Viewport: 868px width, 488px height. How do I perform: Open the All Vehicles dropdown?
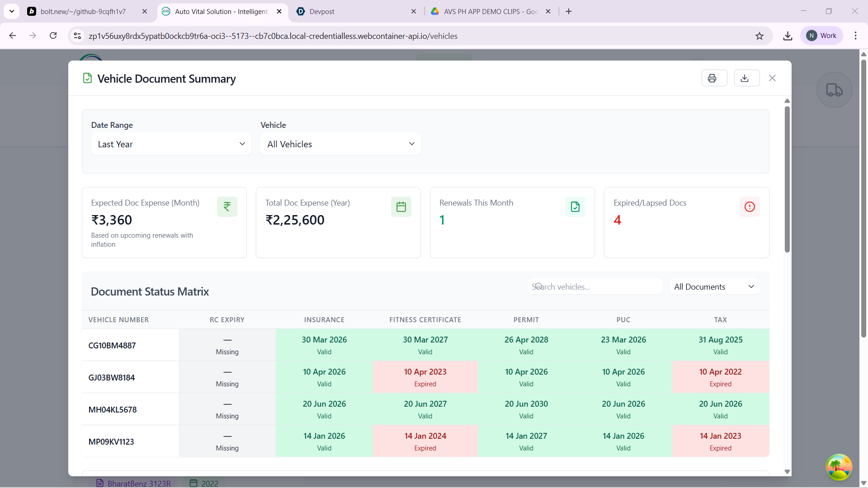tap(340, 144)
